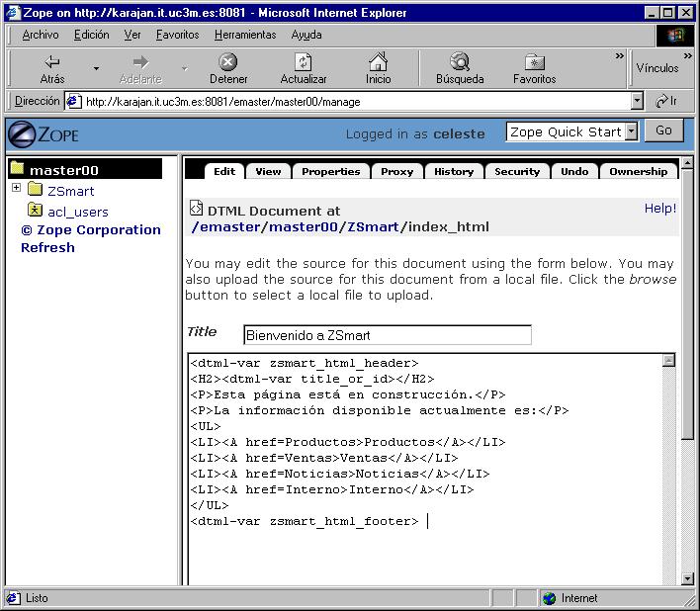Click the Listo status bar text
This screenshot has width=700, height=611.
pos(37,598)
